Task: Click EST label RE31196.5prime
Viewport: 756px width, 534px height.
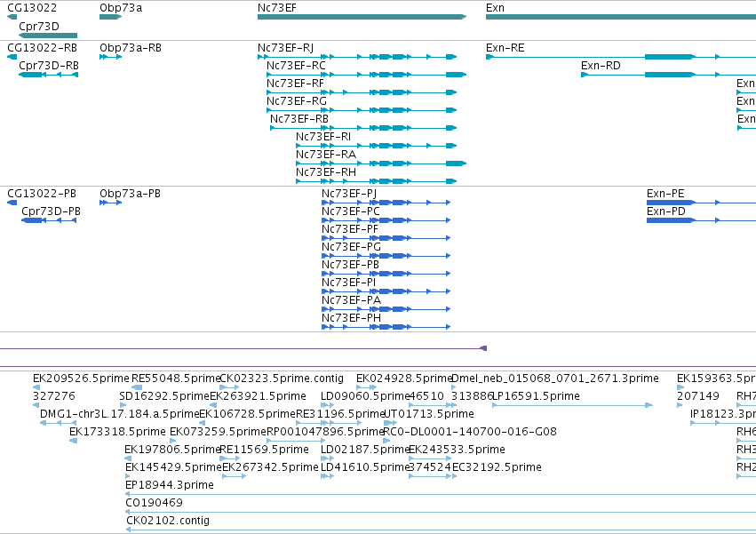Action: coord(340,414)
